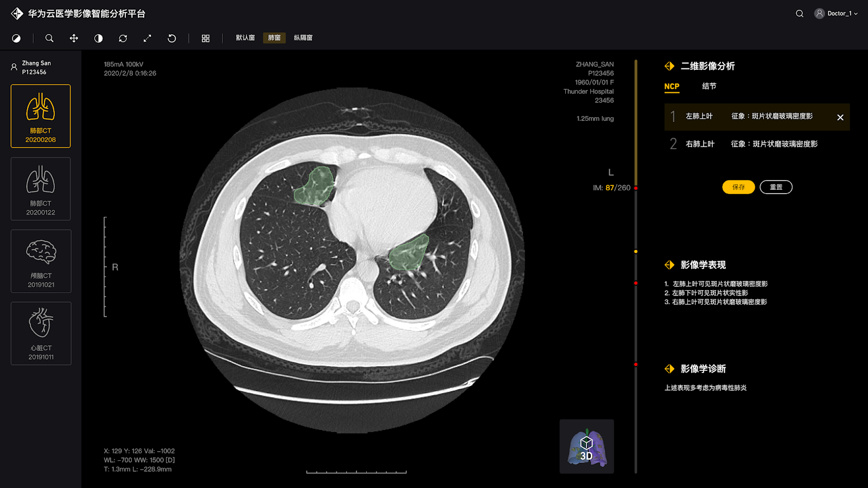
Task: Select the image invert tool
Action: pyautogui.click(x=16, y=38)
